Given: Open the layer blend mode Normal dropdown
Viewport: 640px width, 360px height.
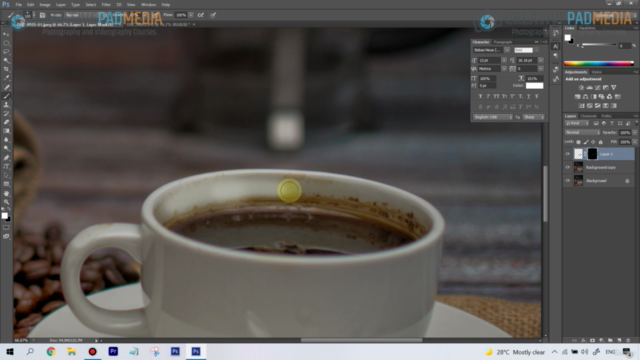Looking at the screenshot, I should click(582, 133).
